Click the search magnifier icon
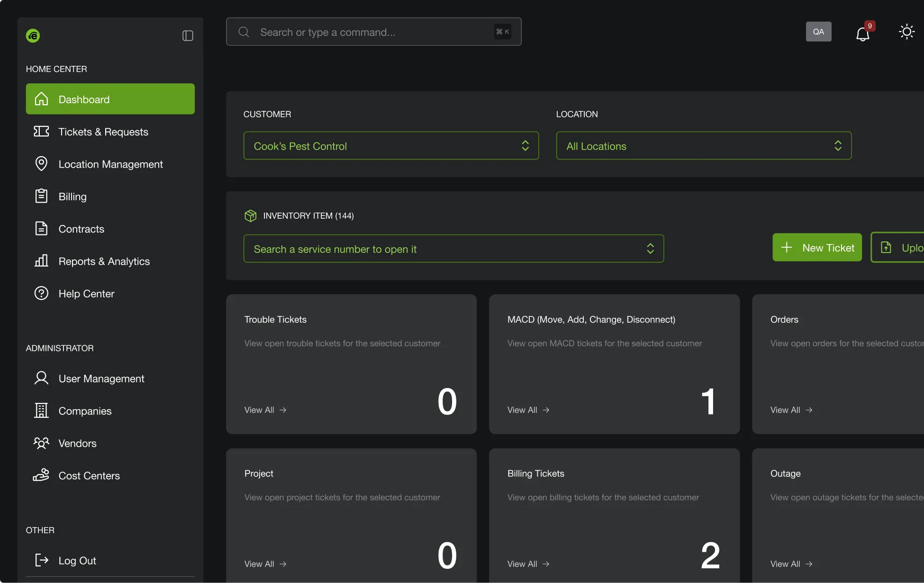Screen dimensions: 924x583 click(x=244, y=32)
